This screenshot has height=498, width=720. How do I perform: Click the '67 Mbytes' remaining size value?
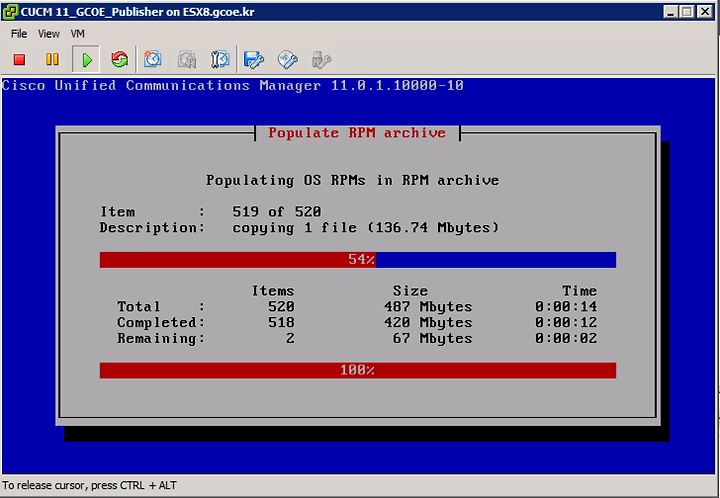(x=432, y=339)
